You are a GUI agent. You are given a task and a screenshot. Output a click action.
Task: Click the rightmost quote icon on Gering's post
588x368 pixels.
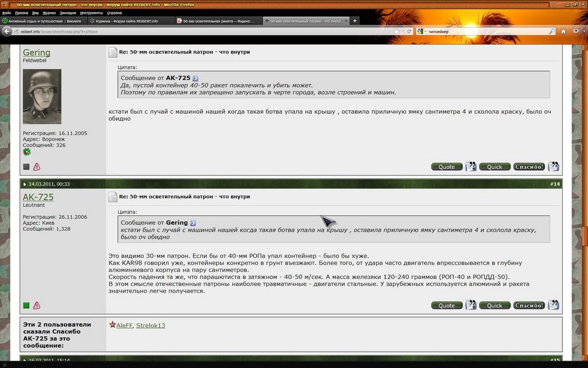point(553,166)
